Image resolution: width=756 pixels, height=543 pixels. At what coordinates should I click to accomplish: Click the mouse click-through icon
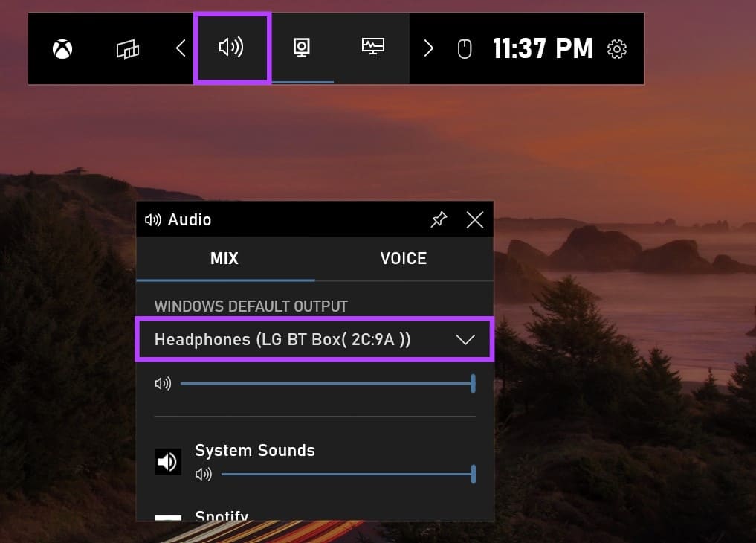pos(465,49)
